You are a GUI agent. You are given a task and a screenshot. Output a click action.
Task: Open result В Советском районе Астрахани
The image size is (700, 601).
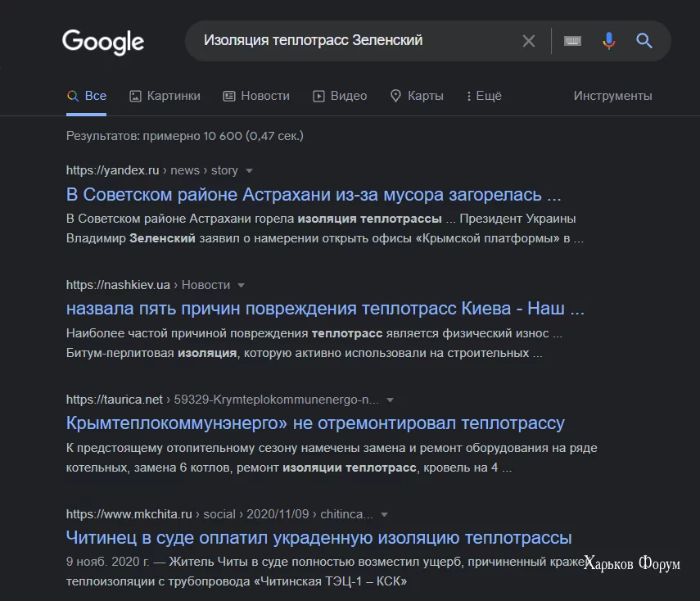point(314,194)
